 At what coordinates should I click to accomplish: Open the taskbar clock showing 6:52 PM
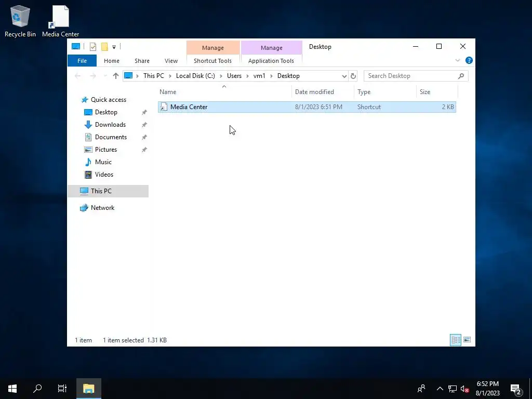pyautogui.click(x=487, y=389)
